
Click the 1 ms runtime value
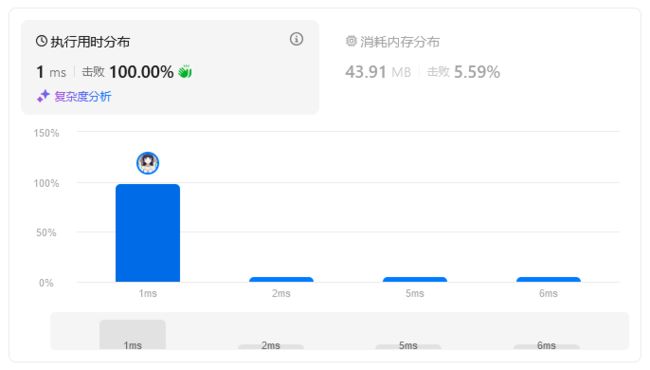(51, 72)
